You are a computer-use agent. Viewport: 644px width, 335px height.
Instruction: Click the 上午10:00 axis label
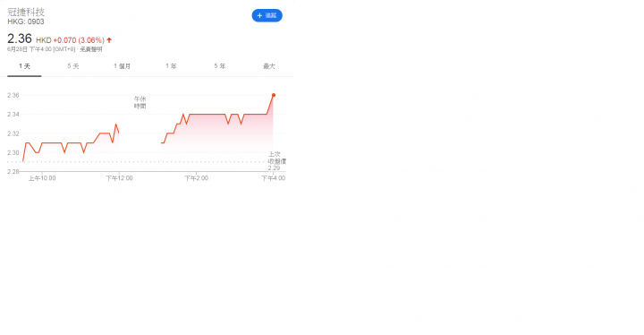click(42, 178)
